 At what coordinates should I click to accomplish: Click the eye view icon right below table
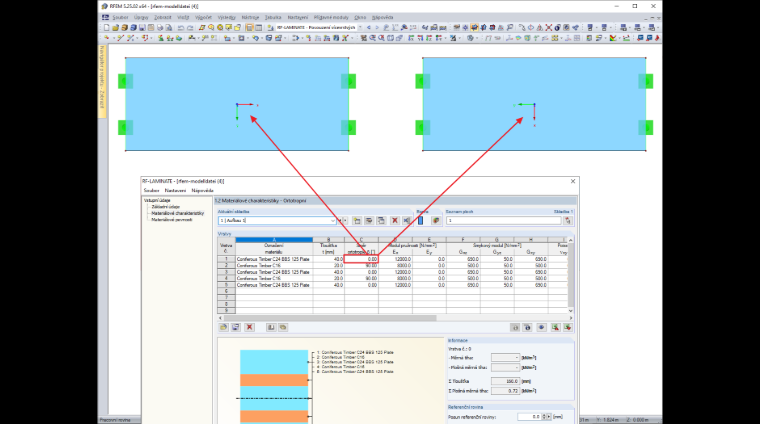541,328
